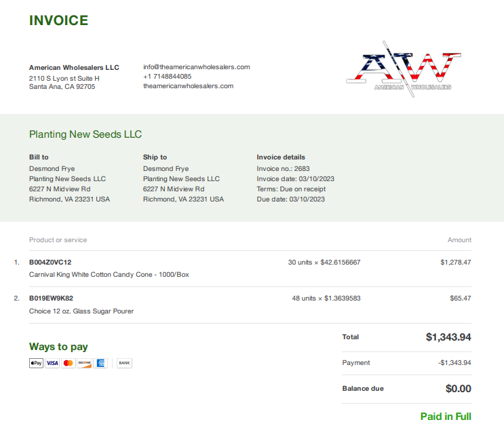
Task: Click Richmond, VA 23231 USA under Ship to
Action: pos(184,199)
